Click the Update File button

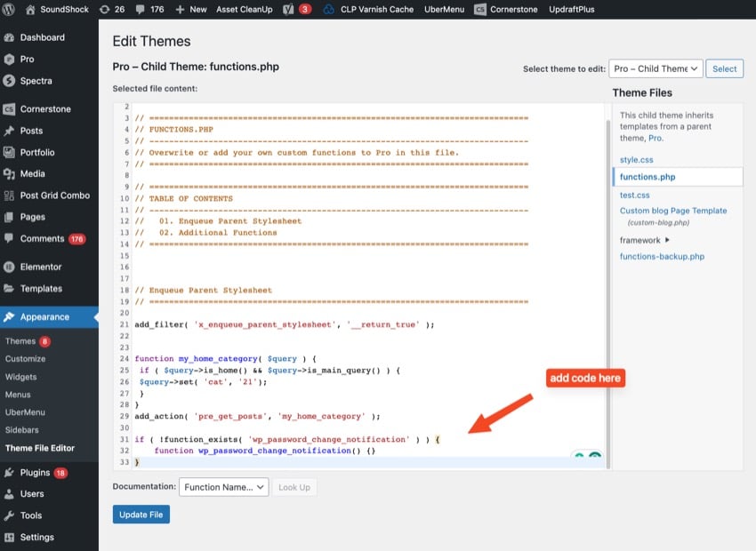(141, 515)
